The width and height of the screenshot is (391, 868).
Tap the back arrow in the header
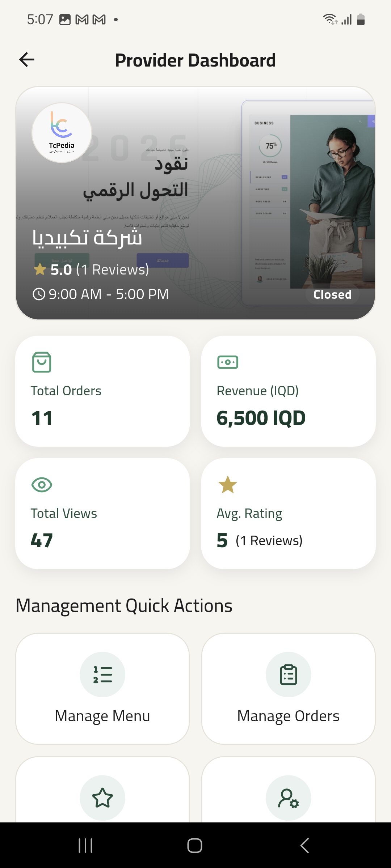27,60
